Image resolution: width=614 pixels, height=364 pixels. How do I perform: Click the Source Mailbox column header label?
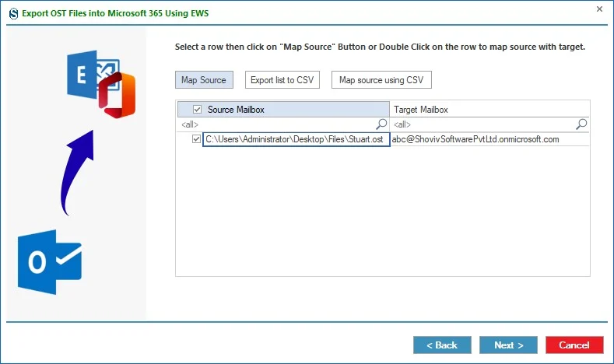coord(236,110)
